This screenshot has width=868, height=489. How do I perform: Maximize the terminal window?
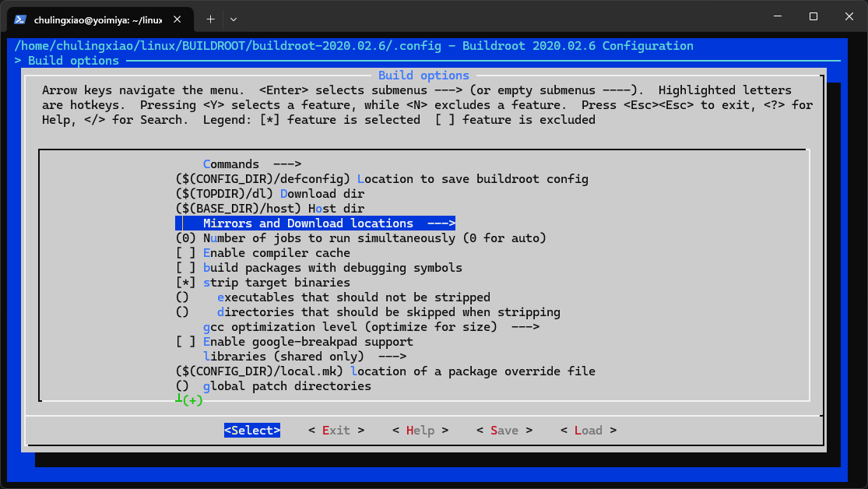pos(814,16)
